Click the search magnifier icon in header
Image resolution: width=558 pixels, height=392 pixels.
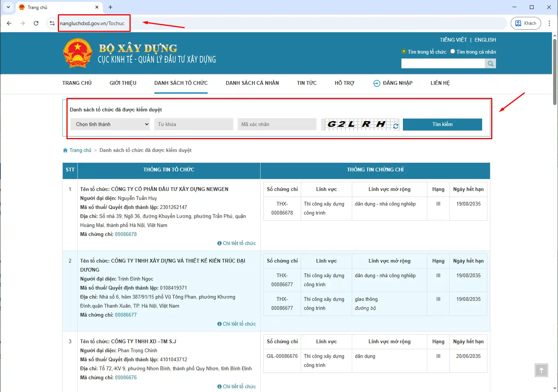(490, 64)
